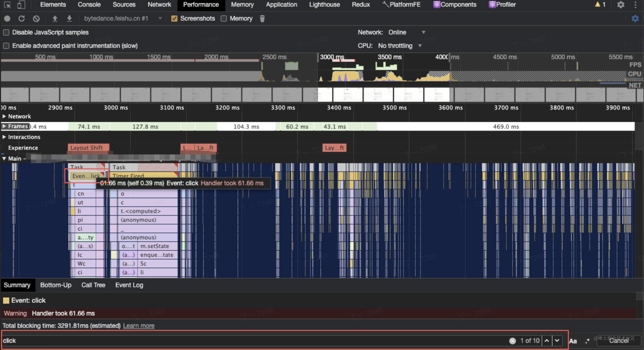This screenshot has height=350, width=644.
Task: Select the first Layout Shift marker
Action: 88,148
